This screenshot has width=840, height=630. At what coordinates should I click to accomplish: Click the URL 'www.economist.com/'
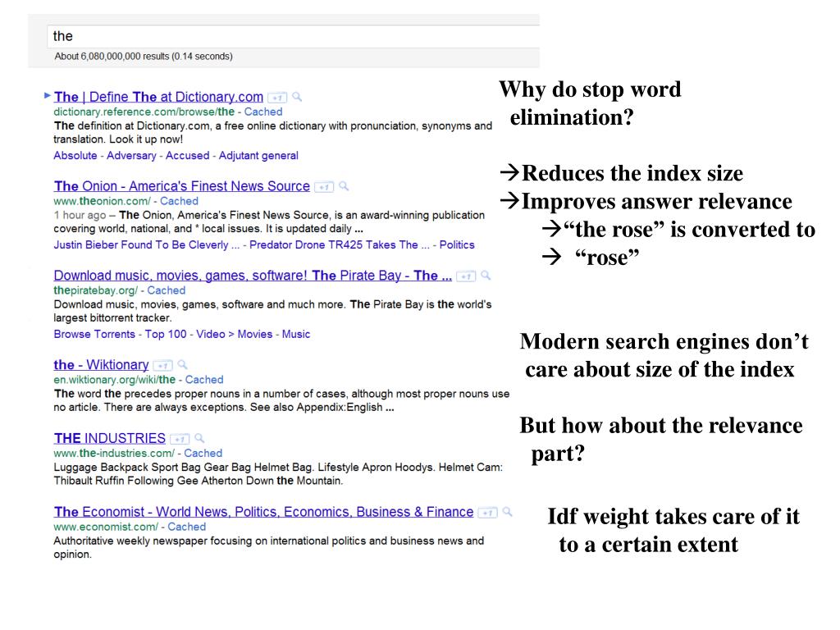tap(106, 527)
